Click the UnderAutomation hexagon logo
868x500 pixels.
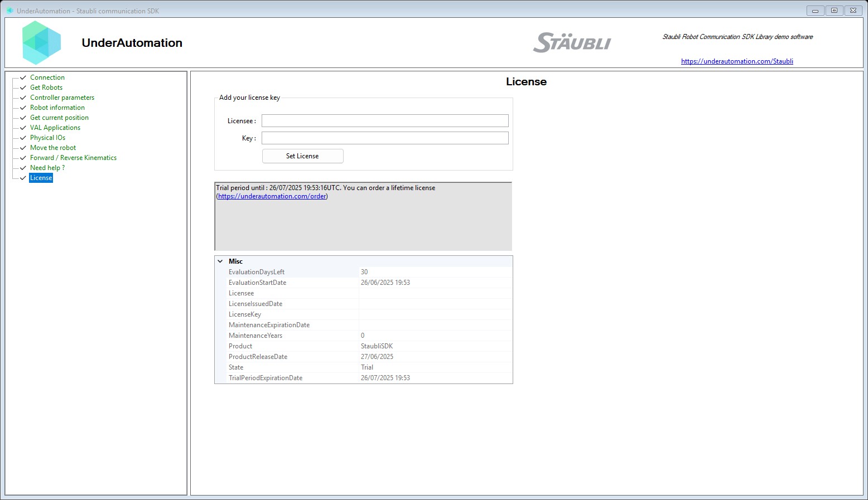coord(41,43)
